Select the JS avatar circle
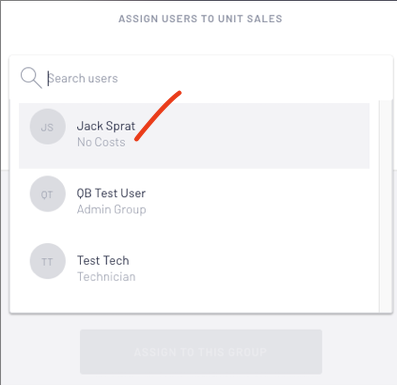Viewport: 397px width, 385px height. (x=47, y=127)
